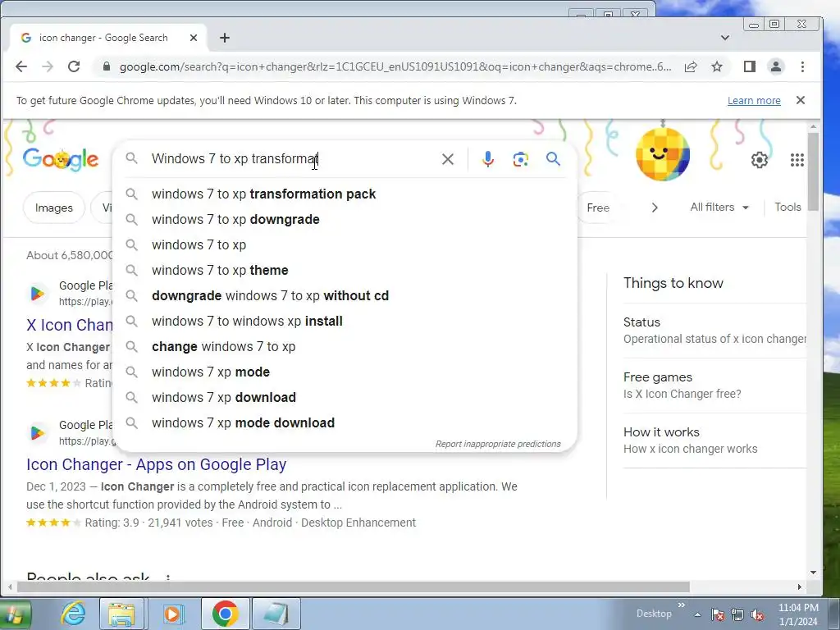Click the address bar URL
This screenshot has height=630, width=840.
point(395,67)
